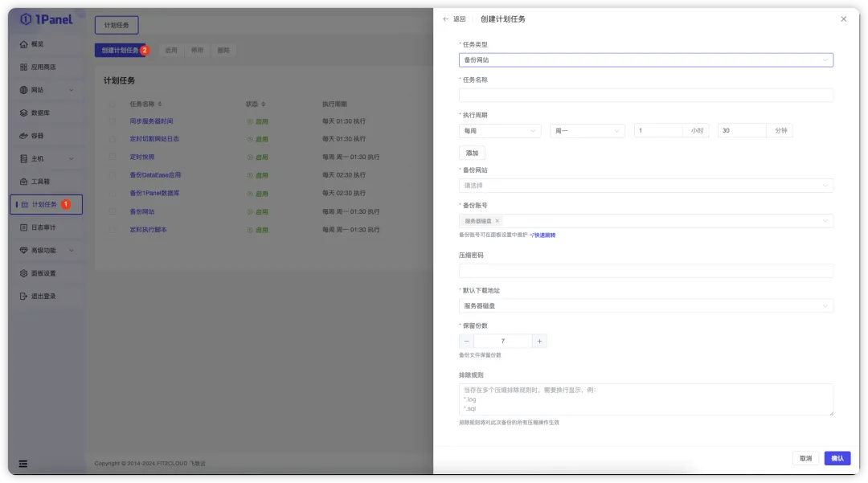Click status icon of 同步服务器时间 row
Screen dimensions: 868x483
pos(250,121)
